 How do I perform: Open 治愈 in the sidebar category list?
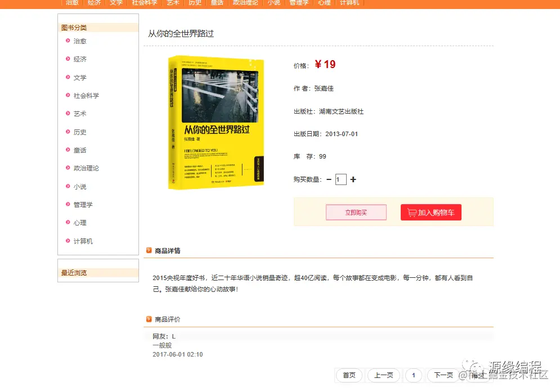click(80, 41)
